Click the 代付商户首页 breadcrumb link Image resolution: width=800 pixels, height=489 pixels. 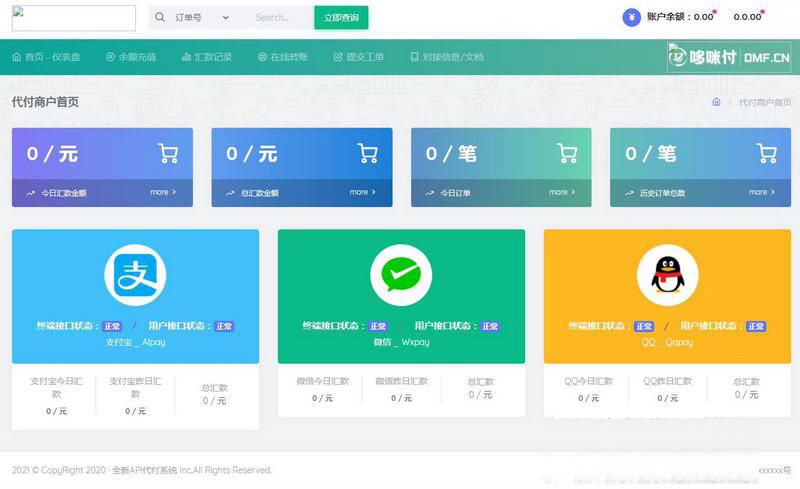click(x=765, y=102)
